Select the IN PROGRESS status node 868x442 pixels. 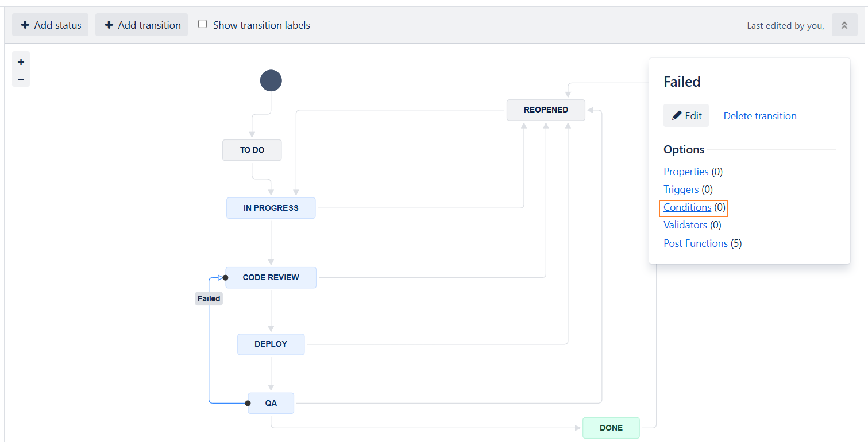271,208
